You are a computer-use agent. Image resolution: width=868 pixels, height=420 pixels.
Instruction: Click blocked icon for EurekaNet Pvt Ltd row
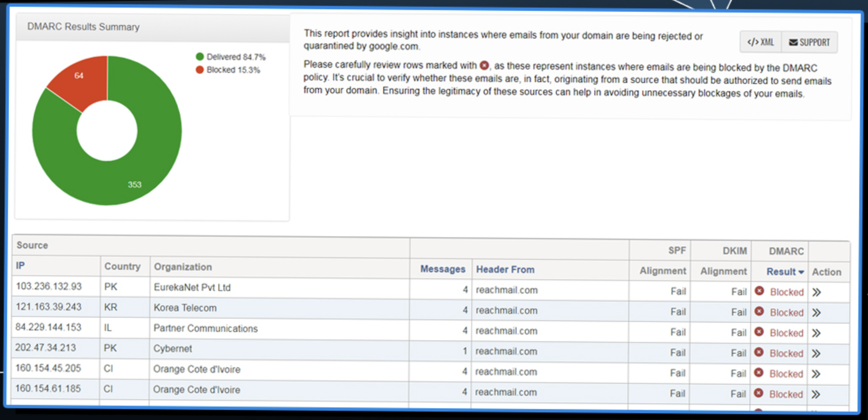[x=759, y=291]
